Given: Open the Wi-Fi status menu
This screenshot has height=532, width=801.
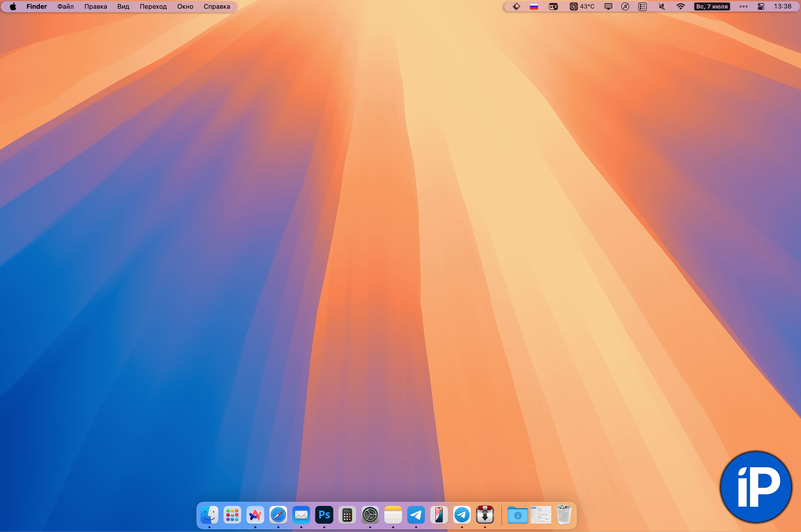Looking at the screenshot, I should coord(680,6).
